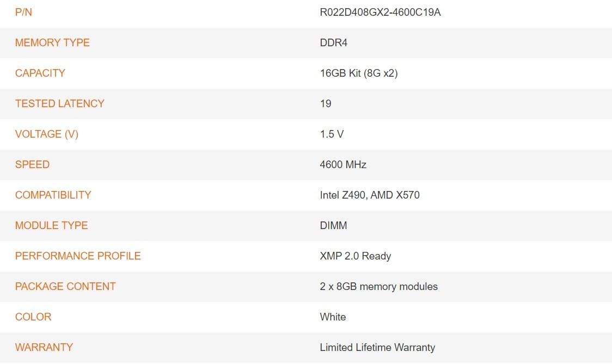Click the P/N label
Image resolution: width=612 pixels, height=364 pixels.
[x=23, y=12]
